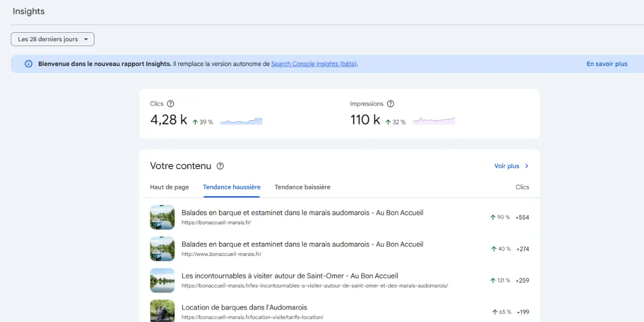Open the Impressions help tooltip icon
The image size is (644, 322).
(x=390, y=104)
